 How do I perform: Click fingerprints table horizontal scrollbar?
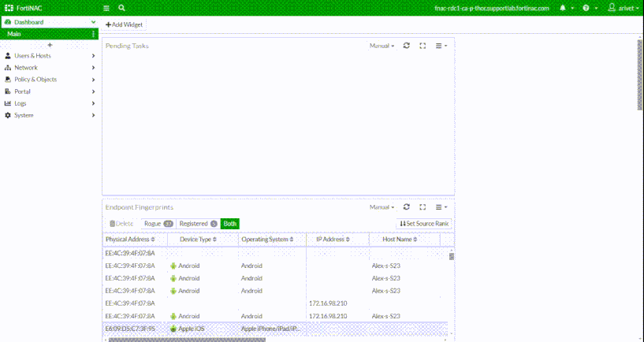coord(187,340)
